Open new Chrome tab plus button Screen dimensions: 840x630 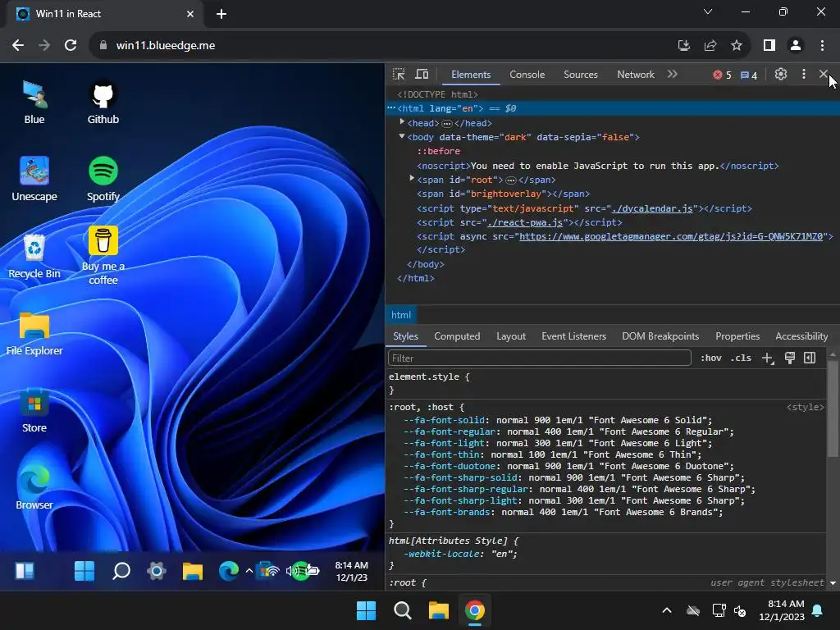tap(221, 14)
